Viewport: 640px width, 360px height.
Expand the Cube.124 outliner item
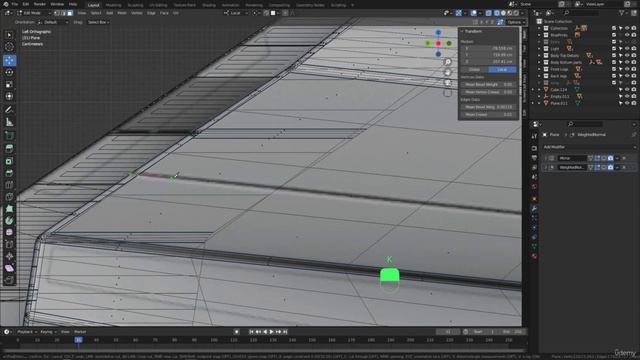pyautogui.click(x=539, y=89)
